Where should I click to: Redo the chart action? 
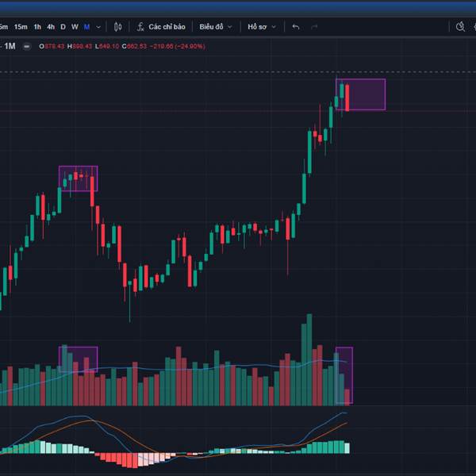(x=314, y=27)
